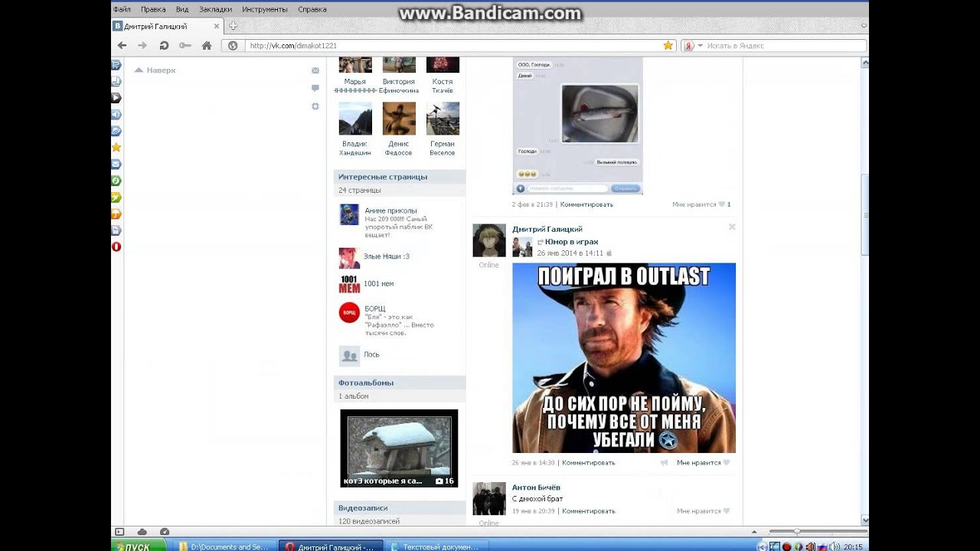Open the Юмор в играх repost source
The width and height of the screenshot is (980, 551).
pos(572,242)
